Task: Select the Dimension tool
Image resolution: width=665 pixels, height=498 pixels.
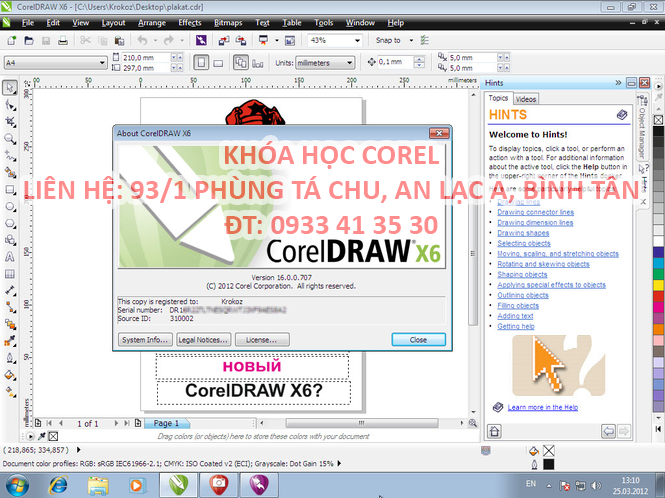Action: click(10, 291)
